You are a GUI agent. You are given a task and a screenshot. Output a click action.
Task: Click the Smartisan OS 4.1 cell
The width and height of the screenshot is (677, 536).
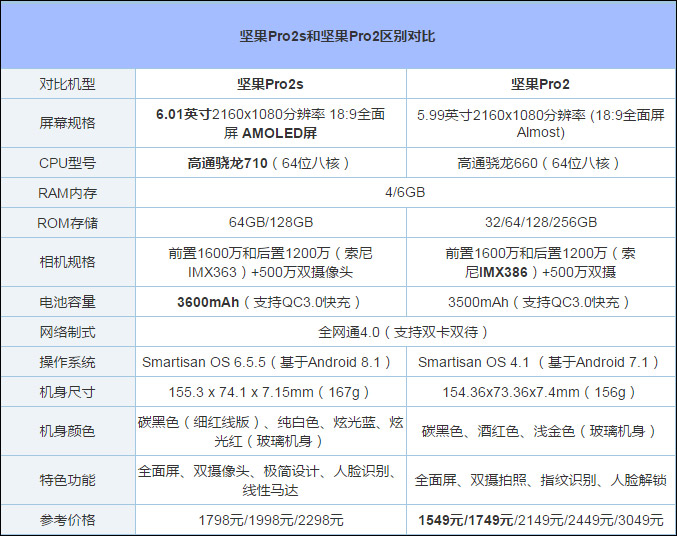pyautogui.click(x=541, y=362)
